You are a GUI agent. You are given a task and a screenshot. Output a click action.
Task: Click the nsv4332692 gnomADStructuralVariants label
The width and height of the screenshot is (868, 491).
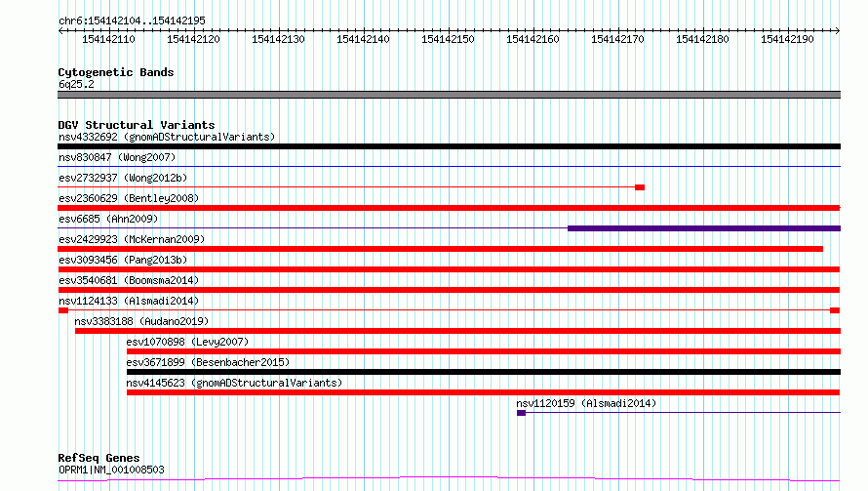(167, 137)
